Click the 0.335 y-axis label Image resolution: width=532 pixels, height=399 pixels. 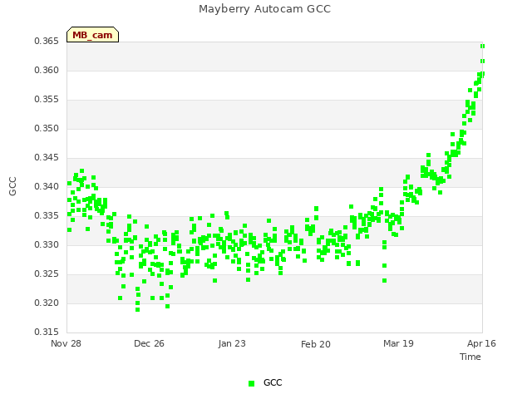click(47, 216)
